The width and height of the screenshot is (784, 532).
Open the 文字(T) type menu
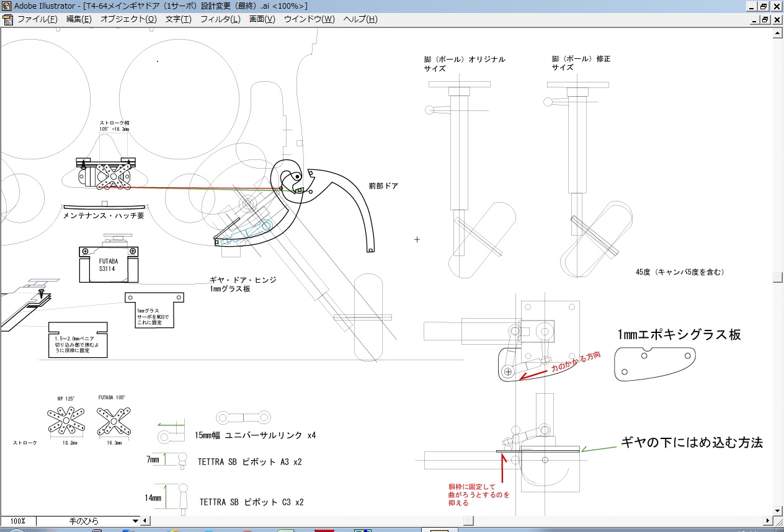pos(178,19)
